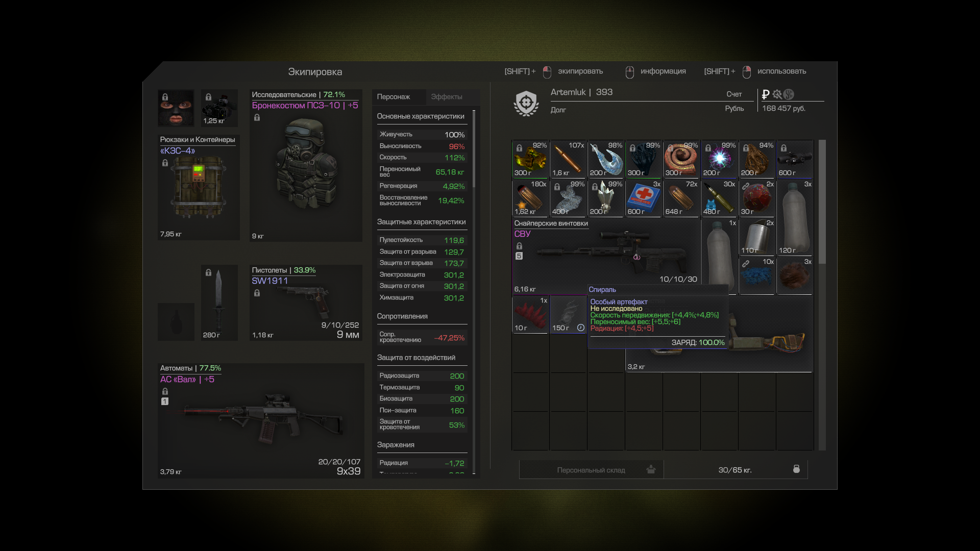
Task: Click the Экипировка panel title
Action: coord(315,72)
